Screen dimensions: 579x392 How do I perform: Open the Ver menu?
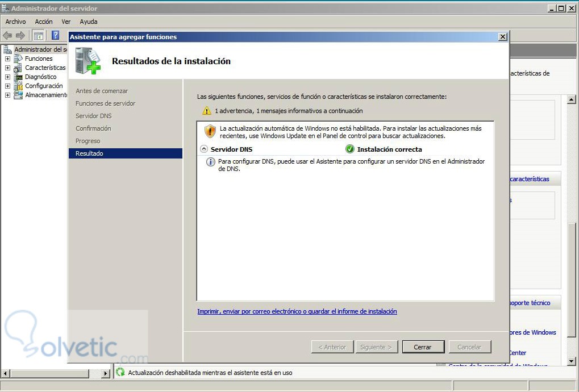(x=66, y=22)
